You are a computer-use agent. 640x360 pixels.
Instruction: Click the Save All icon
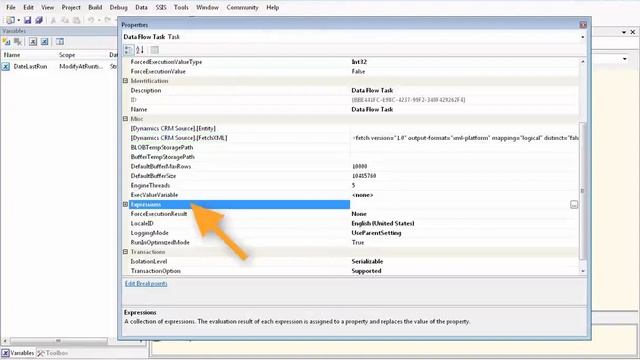(x=39, y=20)
